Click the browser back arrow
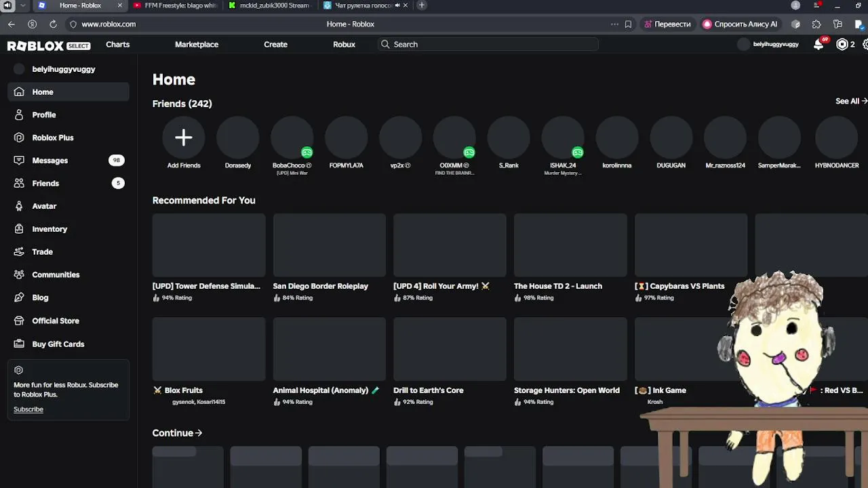 tap(12, 24)
